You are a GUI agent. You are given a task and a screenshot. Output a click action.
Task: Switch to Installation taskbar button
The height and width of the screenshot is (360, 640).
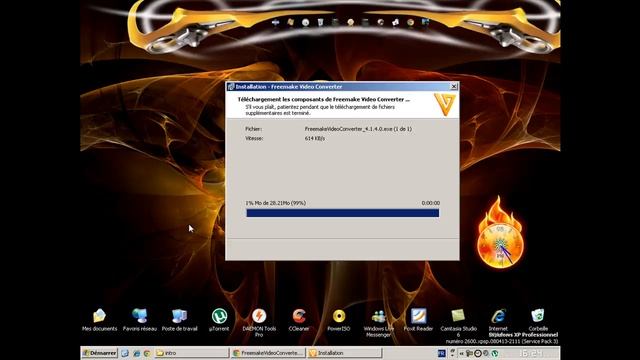(x=344, y=353)
